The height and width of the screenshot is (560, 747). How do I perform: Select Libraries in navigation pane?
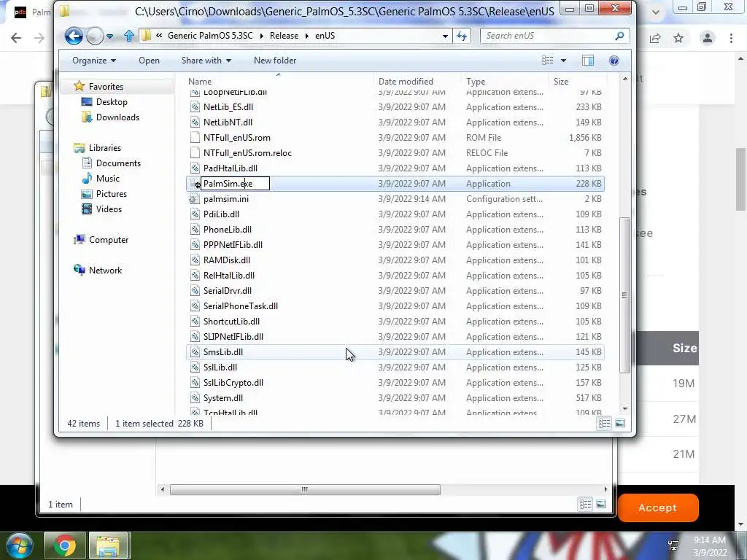tap(105, 147)
